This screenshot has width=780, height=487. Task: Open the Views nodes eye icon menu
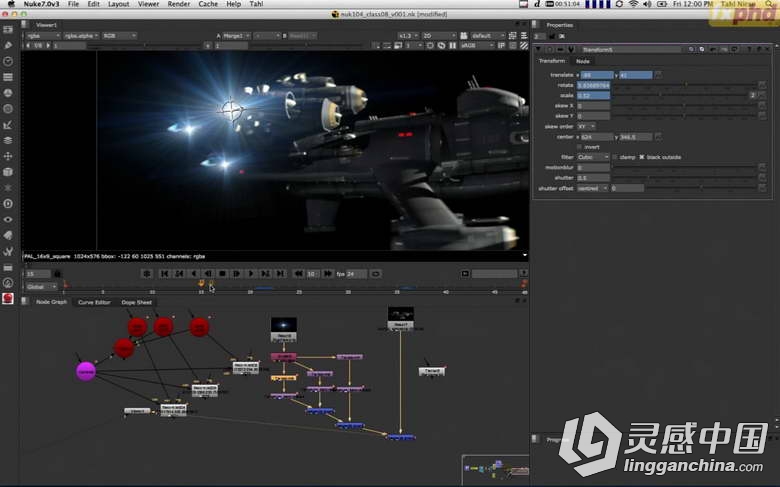pyautogui.click(x=8, y=219)
